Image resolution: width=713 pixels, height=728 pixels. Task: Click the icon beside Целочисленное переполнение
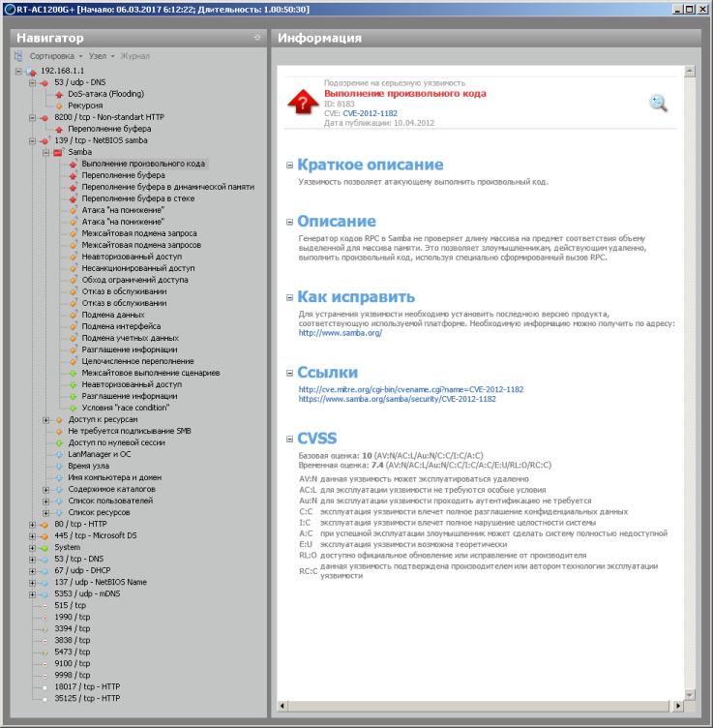[73, 361]
